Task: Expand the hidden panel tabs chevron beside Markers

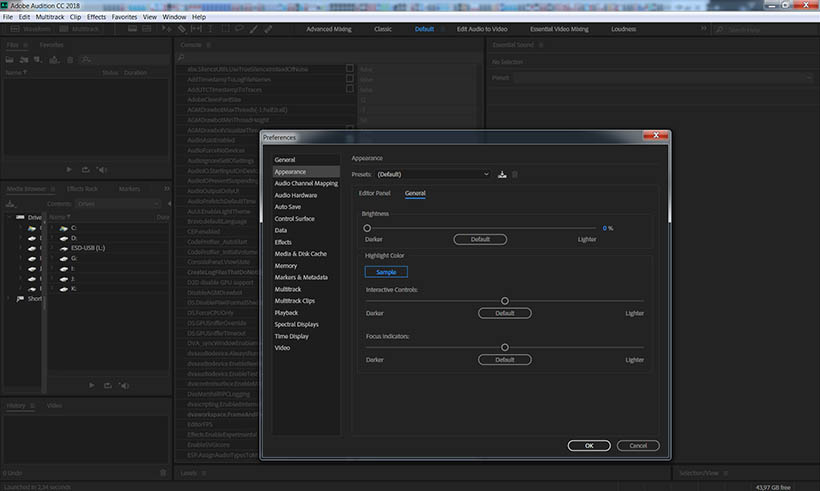Action: click(166, 189)
